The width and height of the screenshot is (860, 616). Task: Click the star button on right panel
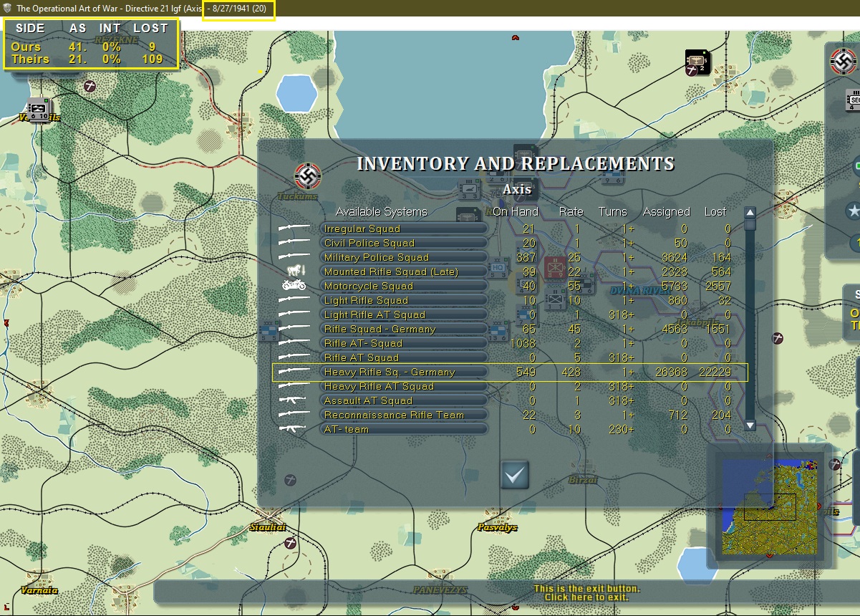[x=852, y=211]
